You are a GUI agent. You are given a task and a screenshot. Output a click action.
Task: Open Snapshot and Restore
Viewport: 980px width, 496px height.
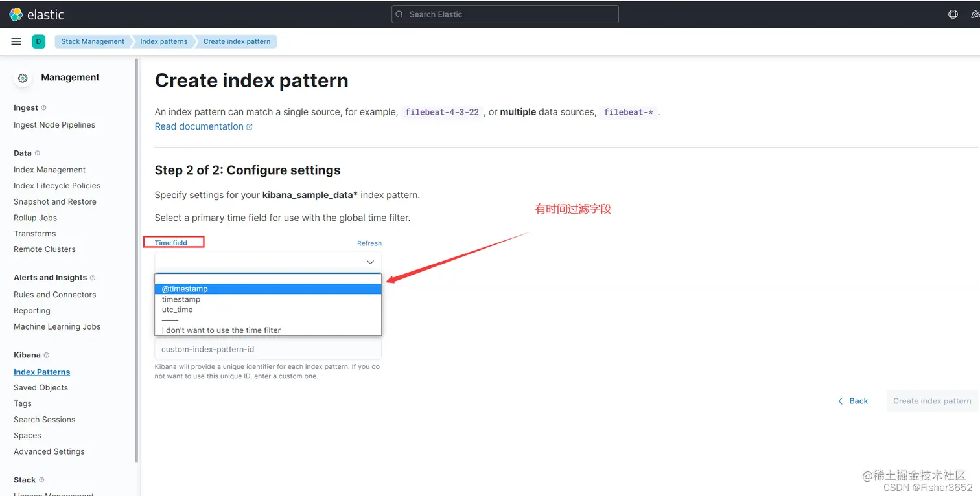click(55, 202)
